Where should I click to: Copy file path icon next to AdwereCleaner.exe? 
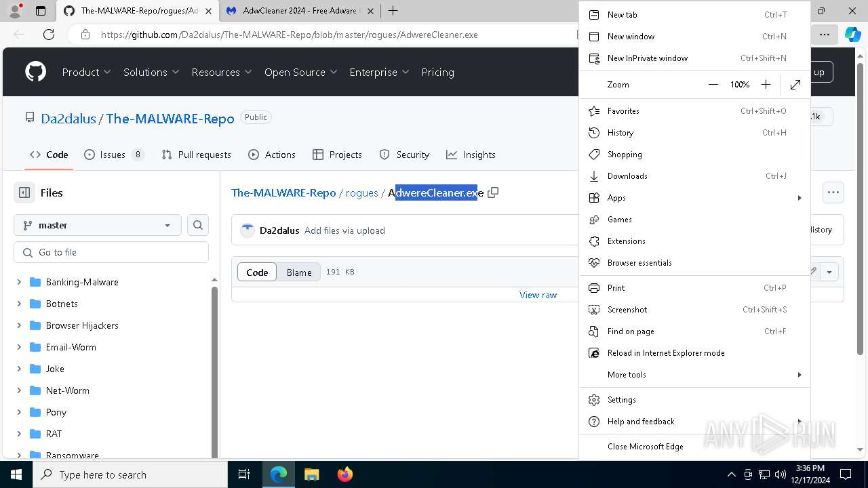tap(493, 192)
